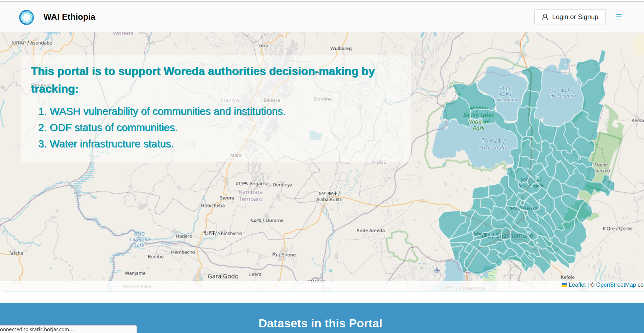Click the Kuyera label on the map
This screenshot has width=644, height=333.
[523, 208]
